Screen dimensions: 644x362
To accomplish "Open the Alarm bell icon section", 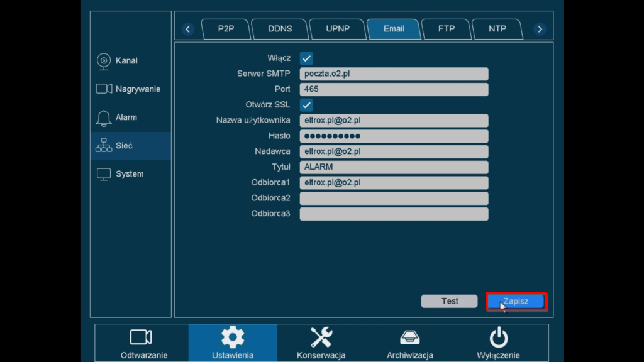I will (x=104, y=118).
